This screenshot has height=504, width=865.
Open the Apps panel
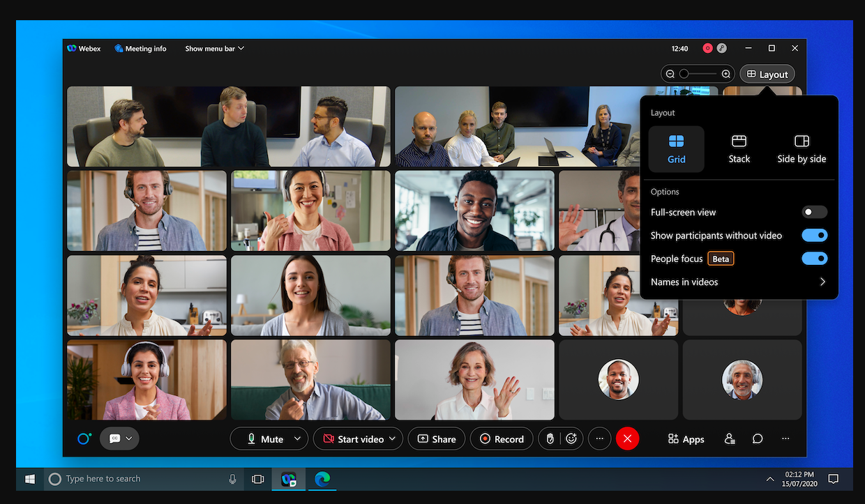pyautogui.click(x=686, y=439)
